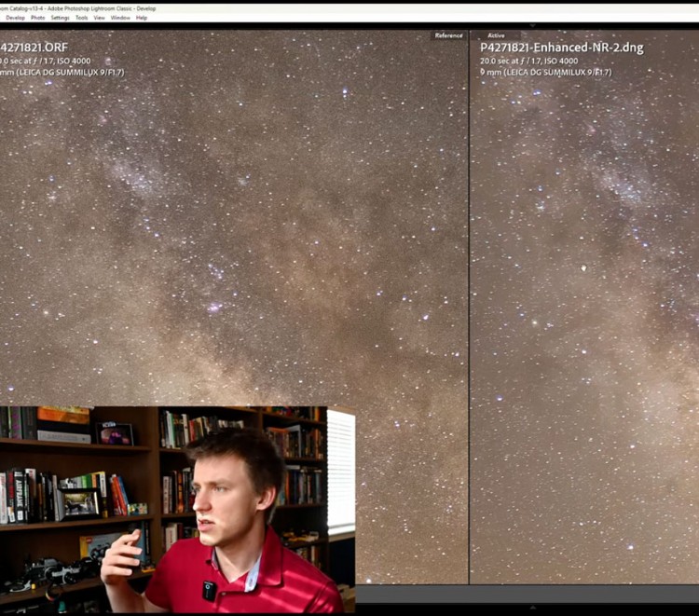Open the View menu
The image size is (699, 616).
pos(99,18)
